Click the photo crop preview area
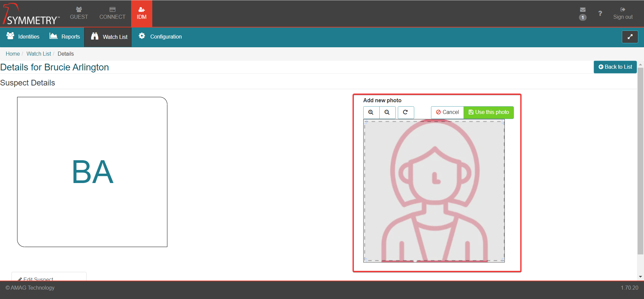Image resolution: width=644 pixels, height=299 pixels. click(x=434, y=191)
